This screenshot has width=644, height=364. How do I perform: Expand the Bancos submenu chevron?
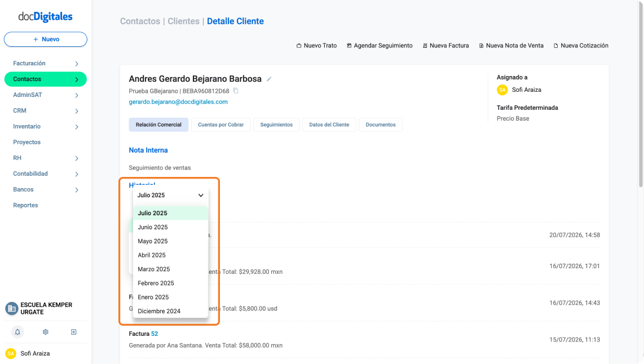[x=77, y=190]
